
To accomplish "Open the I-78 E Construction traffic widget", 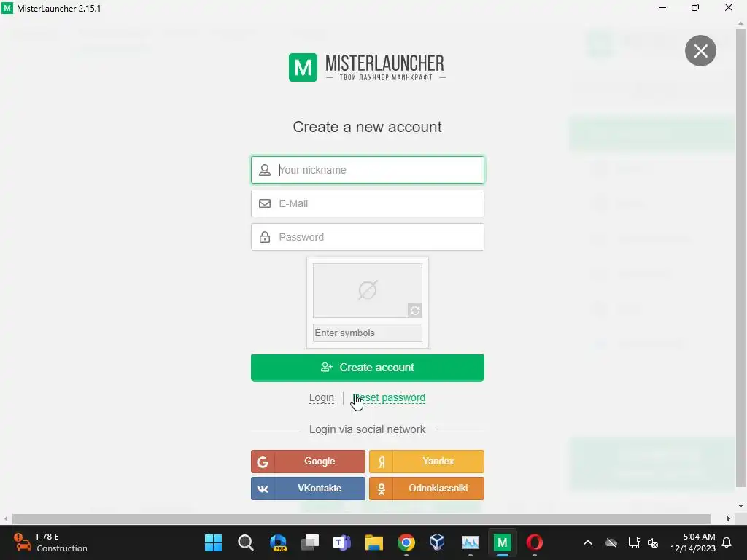I will pos(50,542).
